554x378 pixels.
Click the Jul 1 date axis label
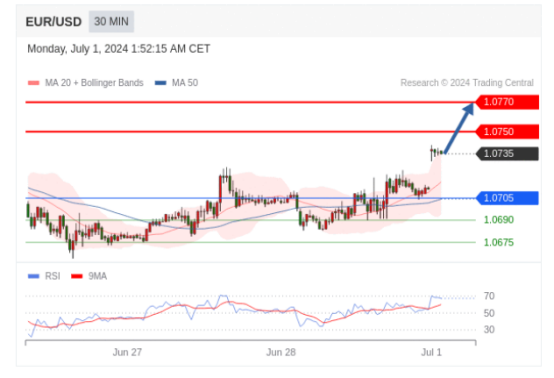click(x=431, y=352)
